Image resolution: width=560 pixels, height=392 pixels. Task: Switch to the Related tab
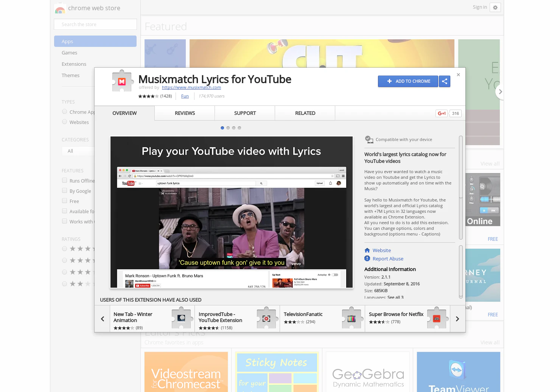click(x=305, y=113)
